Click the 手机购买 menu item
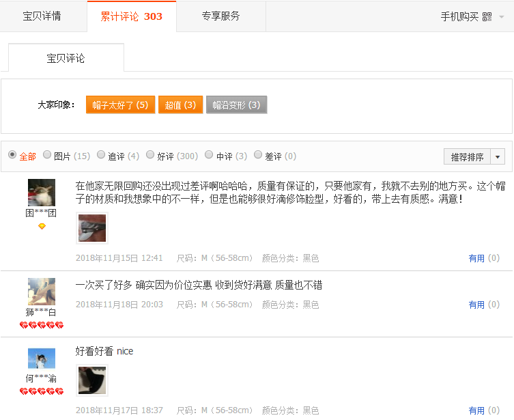 (459, 16)
